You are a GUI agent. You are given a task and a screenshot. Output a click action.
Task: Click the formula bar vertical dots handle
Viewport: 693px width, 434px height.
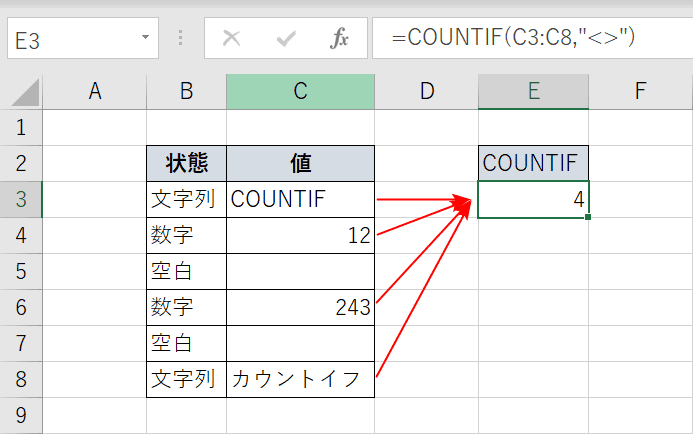tap(180, 38)
